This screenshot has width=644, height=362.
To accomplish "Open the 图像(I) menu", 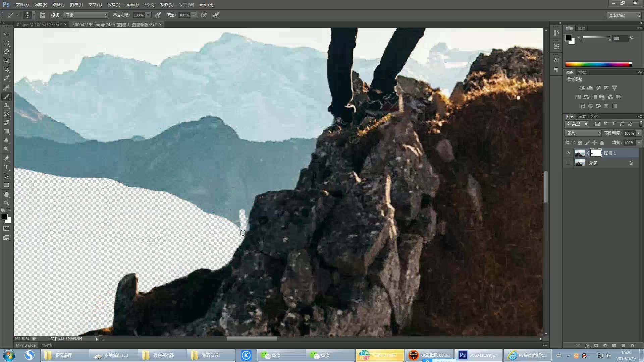I will (x=58, y=5).
